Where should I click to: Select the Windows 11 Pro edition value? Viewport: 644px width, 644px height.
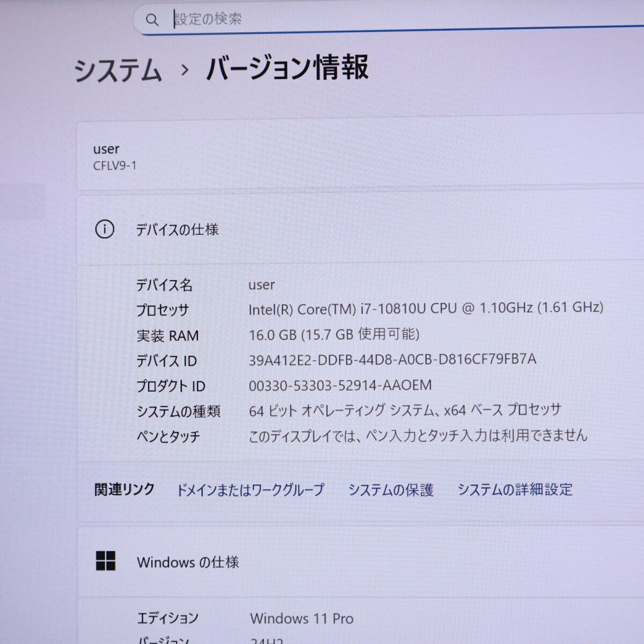[x=302, y=619]
